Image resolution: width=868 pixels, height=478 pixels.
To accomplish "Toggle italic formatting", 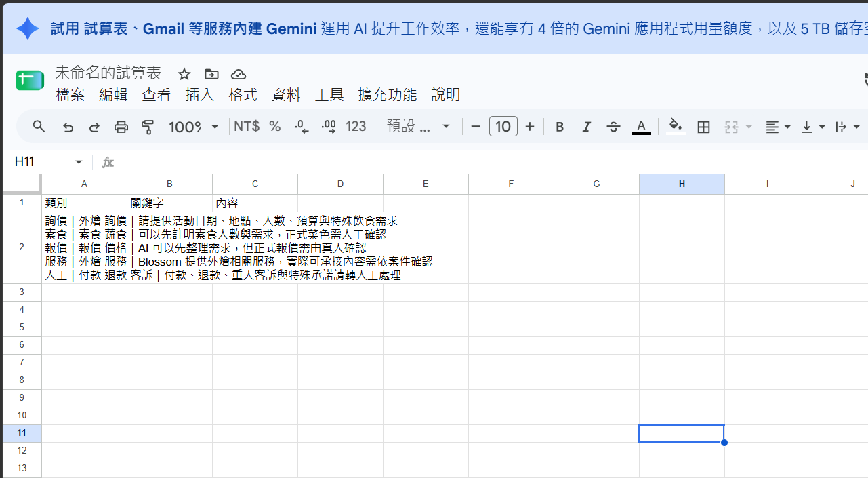I will click(x=587, y=127).
